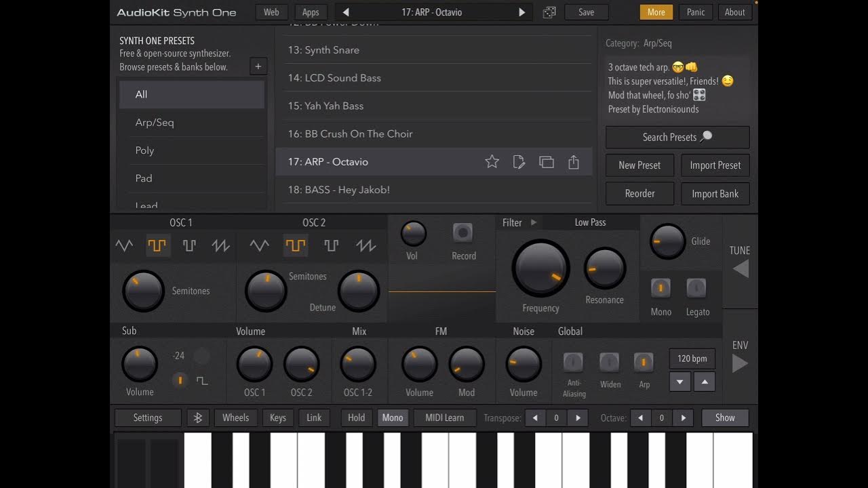Viewport: 868px width, 488px height.
Task: Open Search Presets
Action: click(x=677, y=137)
